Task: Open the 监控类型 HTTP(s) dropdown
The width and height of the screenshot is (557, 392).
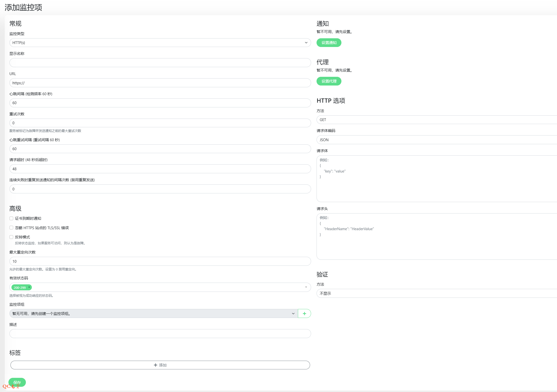Action: 160,43
